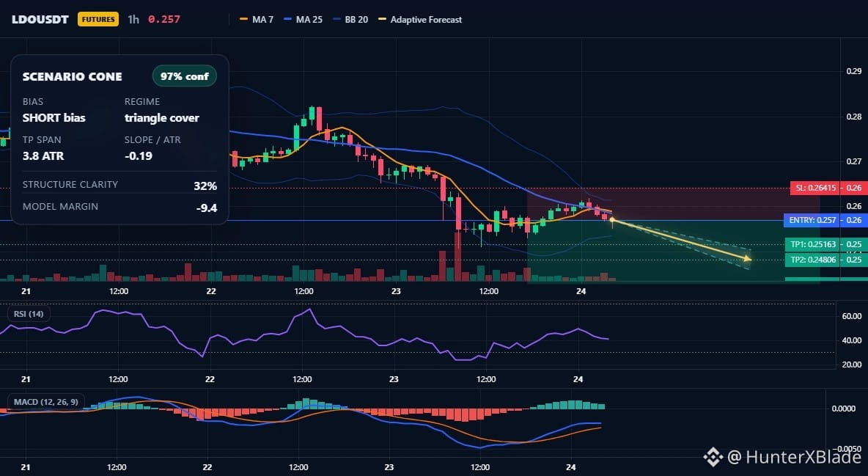Viewport: 868px width, 476px height.
Task: Toggle the Adaptive Forecast legend entry
Action: [420, 19]
